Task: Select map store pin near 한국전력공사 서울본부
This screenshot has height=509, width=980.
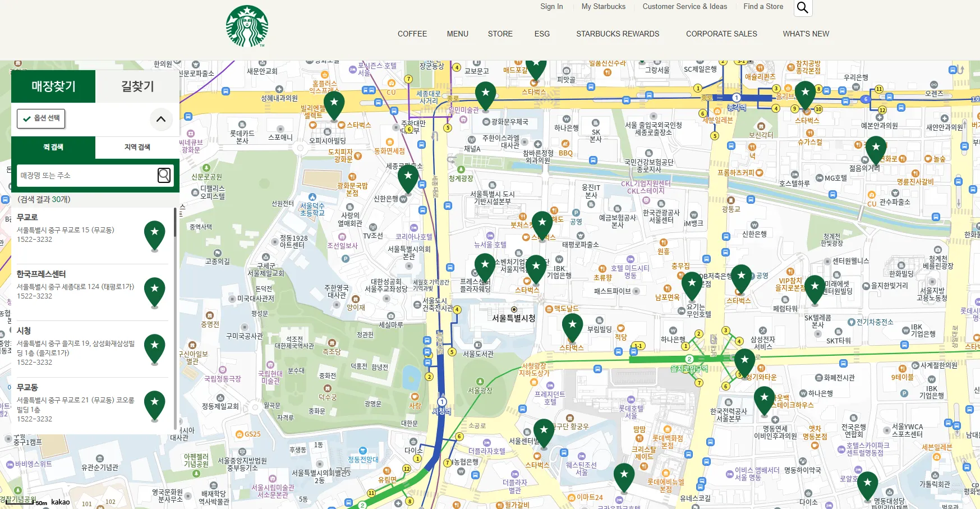Action: [x=765, y=401]
